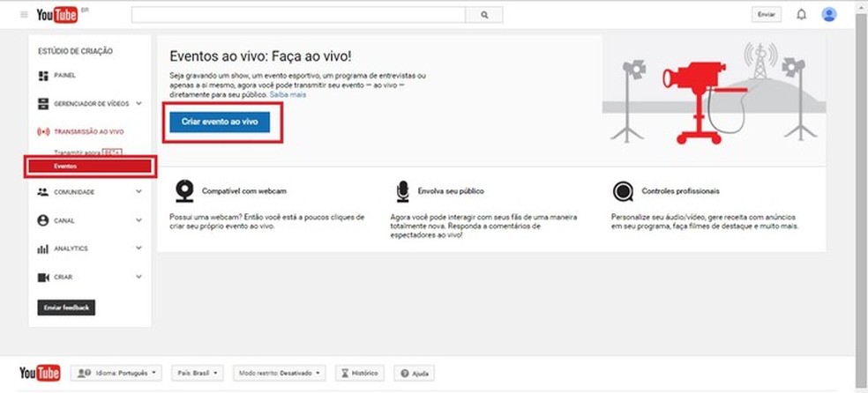This screenshot has width=868, height=393.
Task: Select Analytics menu label
Action: pos(71,248)
